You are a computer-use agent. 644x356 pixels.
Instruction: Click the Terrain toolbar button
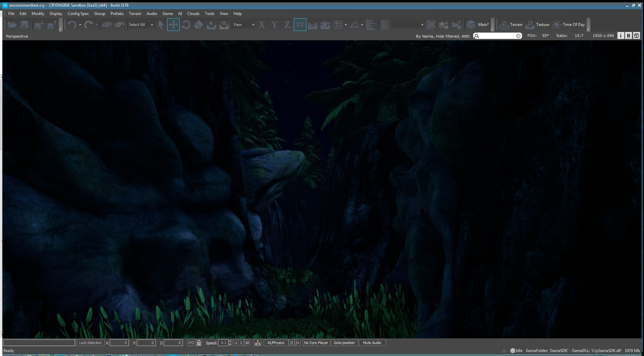511,25
